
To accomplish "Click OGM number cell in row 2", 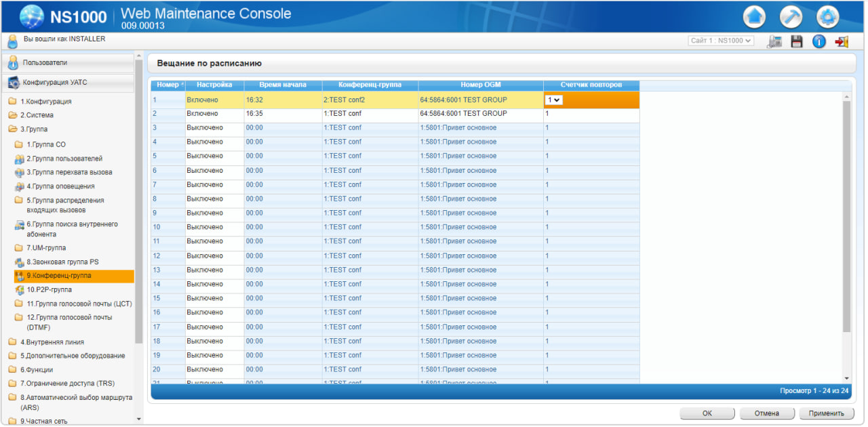I will [x=481, y=114].
